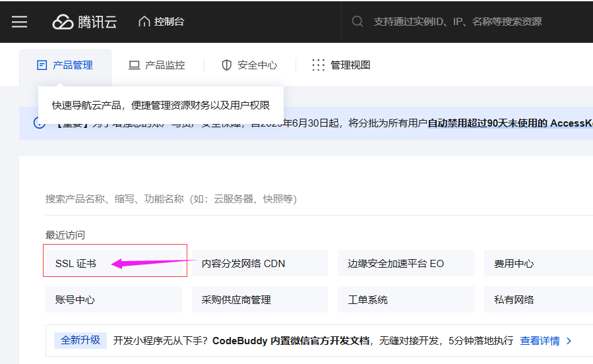Open the hamburger navigation menu
This screenshot has width=593, height=364.
19,22
